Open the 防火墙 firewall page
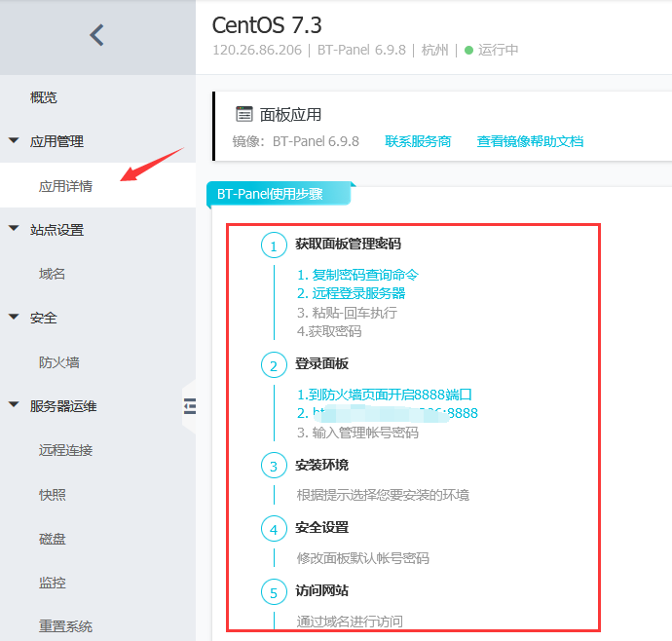672x641 pixels. pyautogui.click(x=59, y=362)
